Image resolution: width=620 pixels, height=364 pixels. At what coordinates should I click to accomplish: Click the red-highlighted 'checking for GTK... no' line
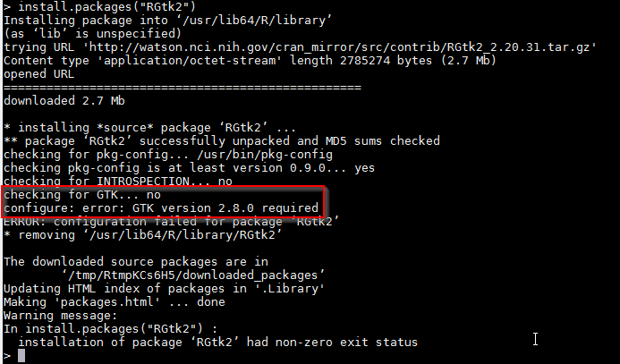pyautogui.click(x=82, y=194)
